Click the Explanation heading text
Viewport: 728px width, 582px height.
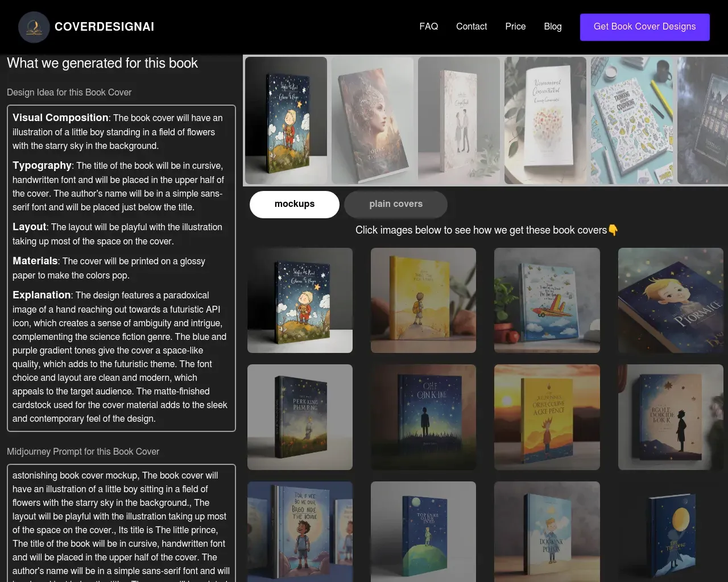pos(42,295)
